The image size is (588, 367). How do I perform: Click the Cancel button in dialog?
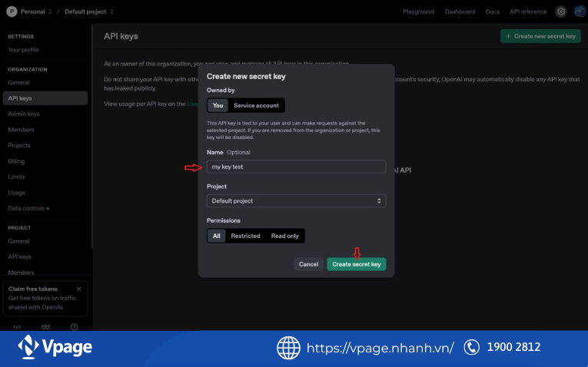click(308, 264)
